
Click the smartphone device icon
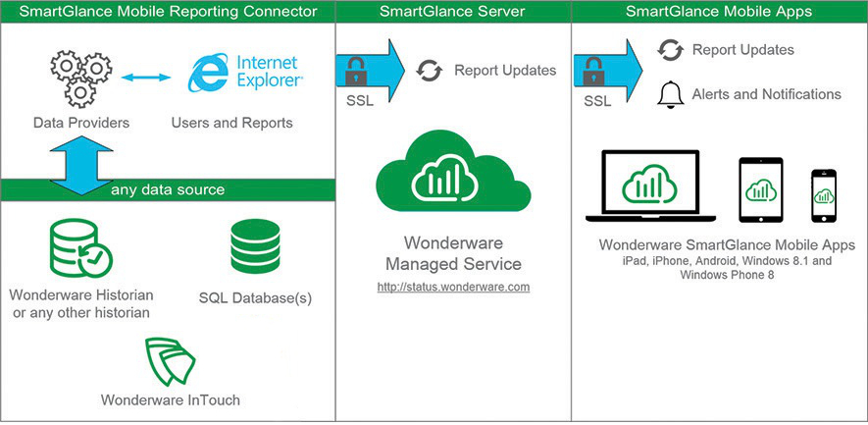click(824, 195)
